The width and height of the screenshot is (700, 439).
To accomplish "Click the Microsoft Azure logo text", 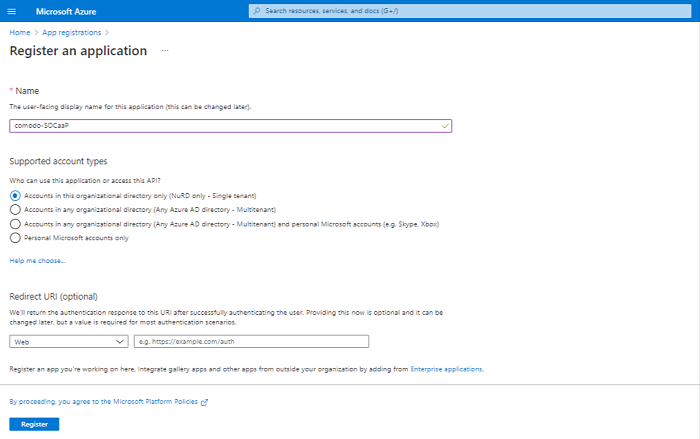I will [66, 12].
